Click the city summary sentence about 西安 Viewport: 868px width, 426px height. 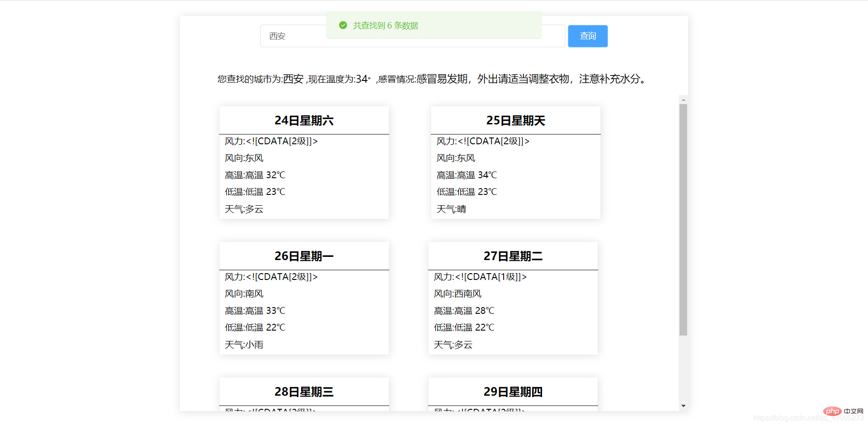(433, 79)
